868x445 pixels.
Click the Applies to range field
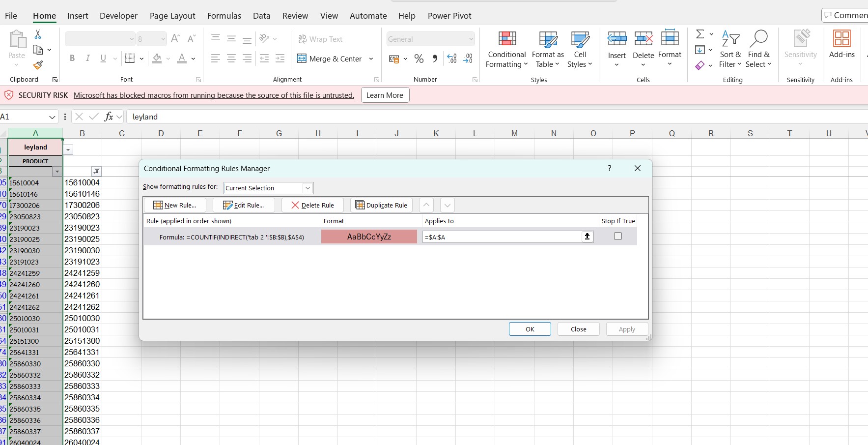(x=502, y=237)
